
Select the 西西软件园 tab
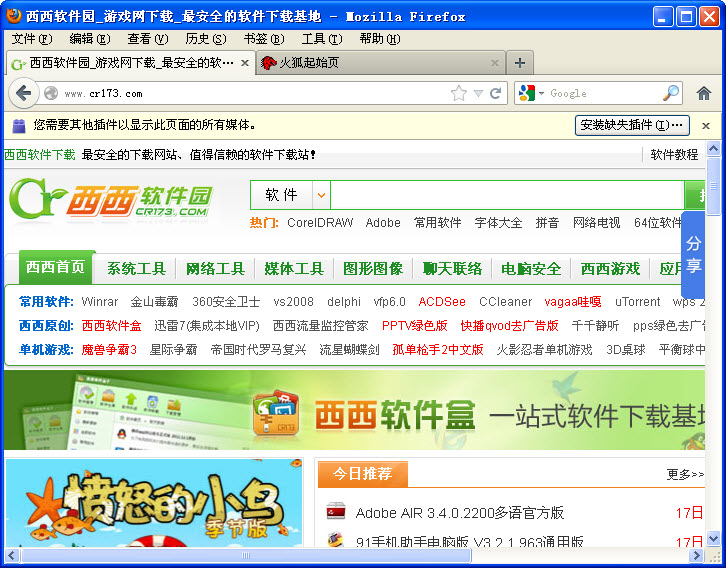coord(131,62)
